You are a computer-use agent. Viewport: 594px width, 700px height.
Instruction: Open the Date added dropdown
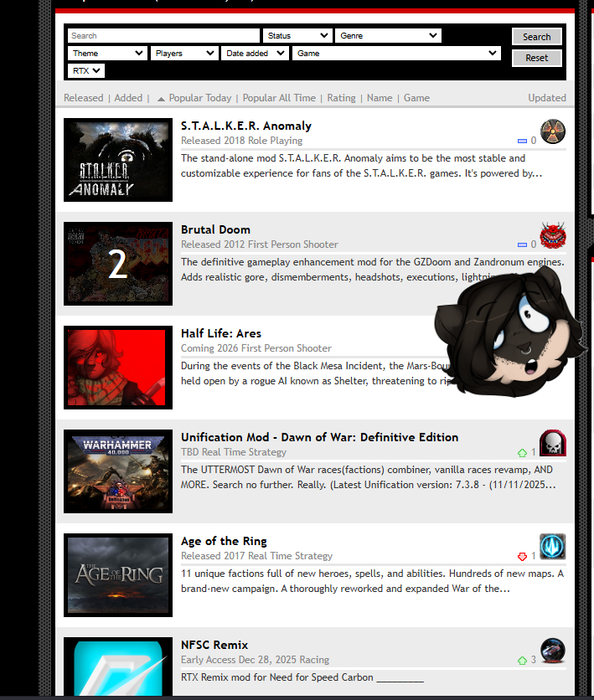255,54
